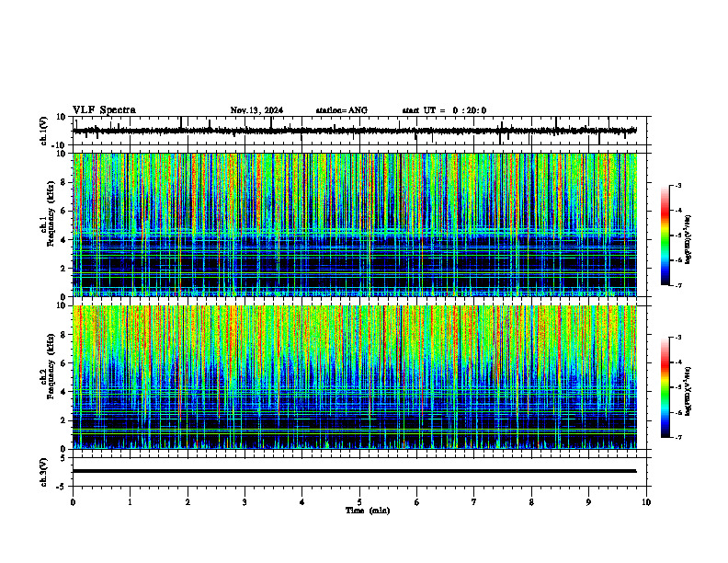Click time axis tick label "7"
The height and width of the screenshot is (563, 728).
(x=474, y=502)
